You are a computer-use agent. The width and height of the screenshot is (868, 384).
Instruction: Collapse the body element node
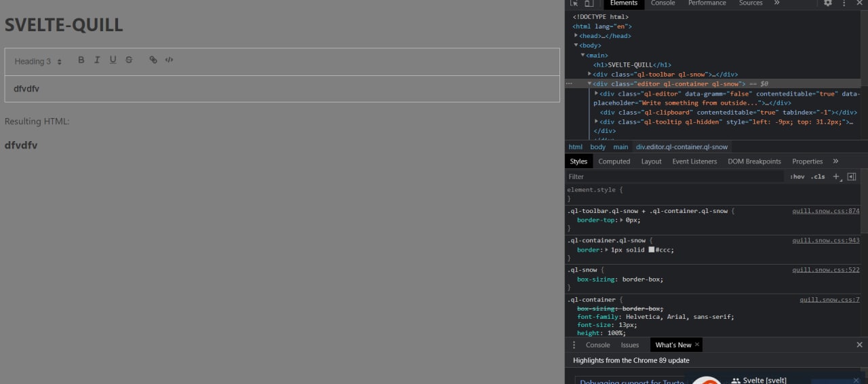click(576, 45)
